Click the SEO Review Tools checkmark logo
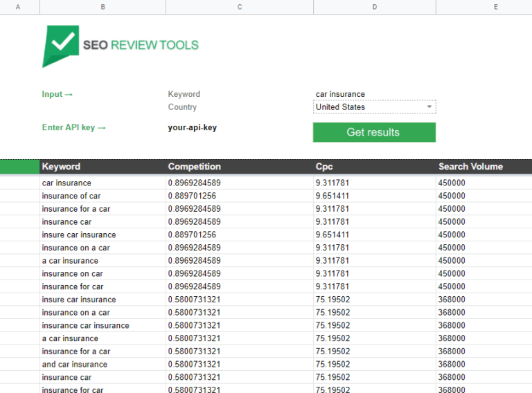This screenshot has height=393, width=532. coord(61,46)
